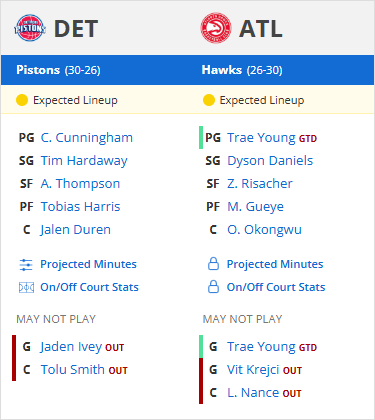Screen dimensions: 375x420
Task: View Hawks On/Off Court Stats
Action: 276,287
